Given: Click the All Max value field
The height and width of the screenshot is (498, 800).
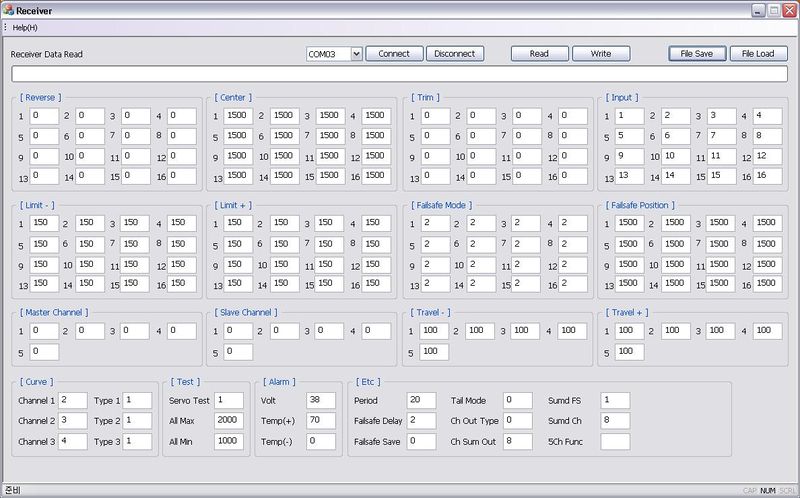Looking at the screenshot, I should 229,421.
